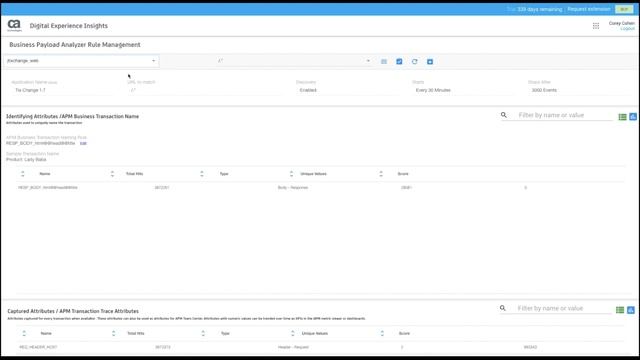This screenshot has height=360, width=640.
Task: Click the Digital Experience Insights title
Action: pos(69,26)
